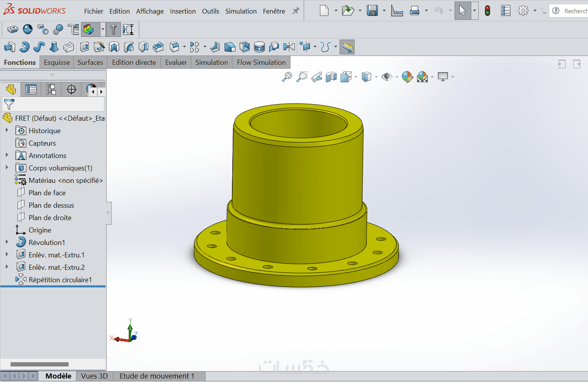Expand the Enlèv. mat.-Extru.1 feature
588x382 pixels.
[x=7, y=255]
